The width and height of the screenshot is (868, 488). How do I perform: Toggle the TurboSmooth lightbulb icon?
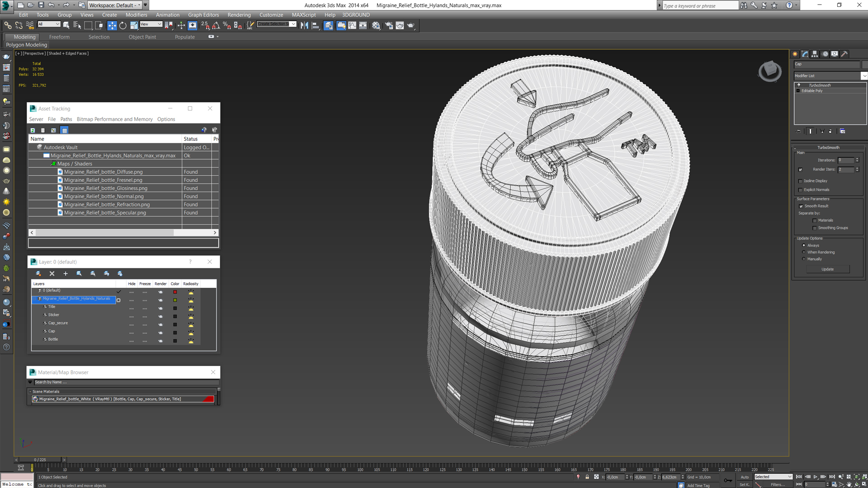click(x=799, y=85)
